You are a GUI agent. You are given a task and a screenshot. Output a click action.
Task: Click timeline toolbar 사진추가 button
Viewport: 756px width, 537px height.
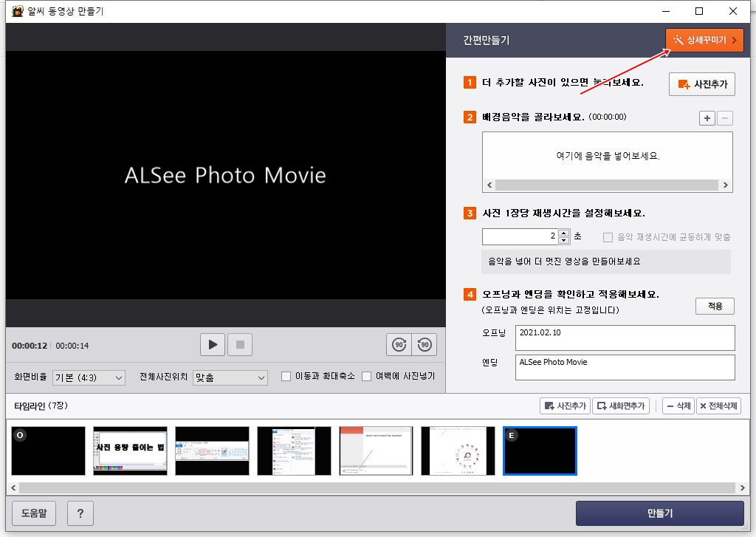coord(565,406)
